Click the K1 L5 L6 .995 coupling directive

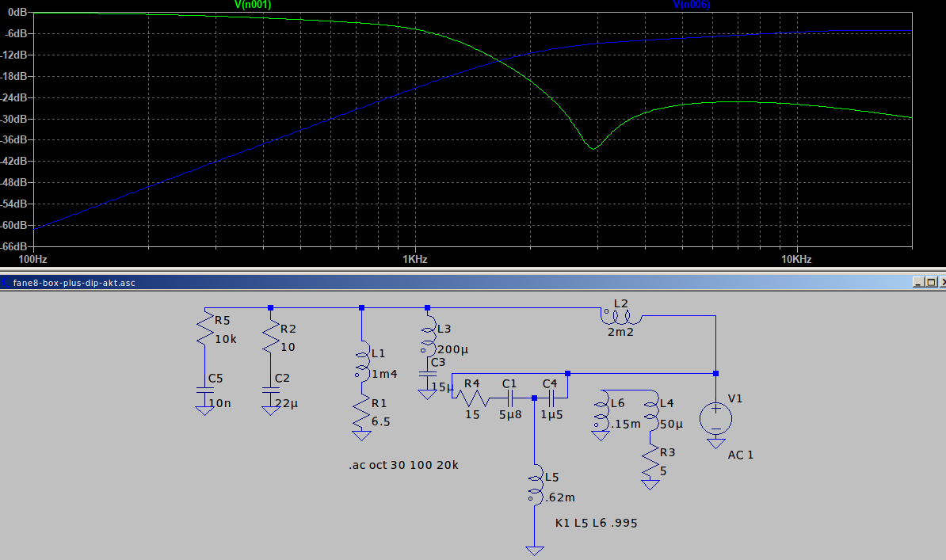597,524
